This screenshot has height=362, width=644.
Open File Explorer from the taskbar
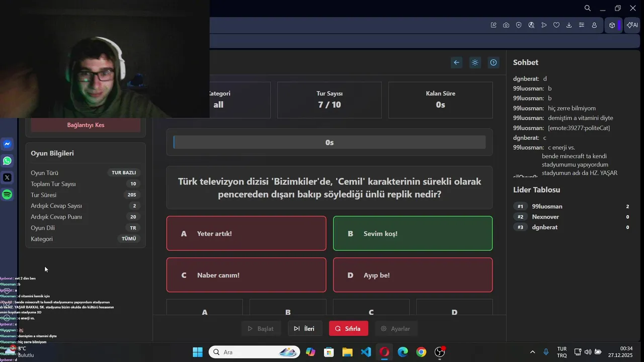(x=347, y=352)
